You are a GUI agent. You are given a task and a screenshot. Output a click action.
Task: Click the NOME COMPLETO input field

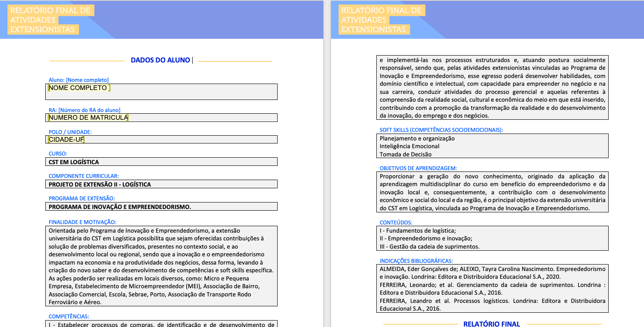click(161, 91)
